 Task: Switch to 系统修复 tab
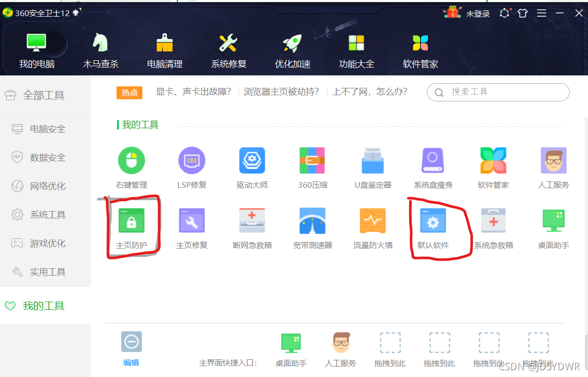[x=228, y=51]
